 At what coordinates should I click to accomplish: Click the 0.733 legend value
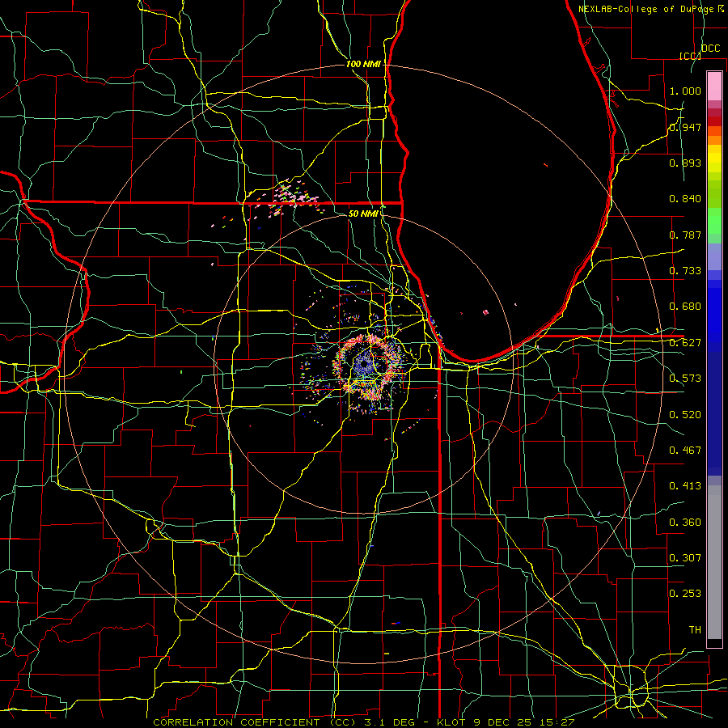(x=685, y=271)
